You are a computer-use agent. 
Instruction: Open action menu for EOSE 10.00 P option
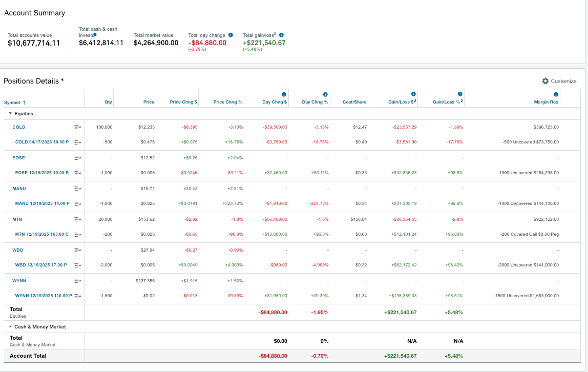point(78,173)
